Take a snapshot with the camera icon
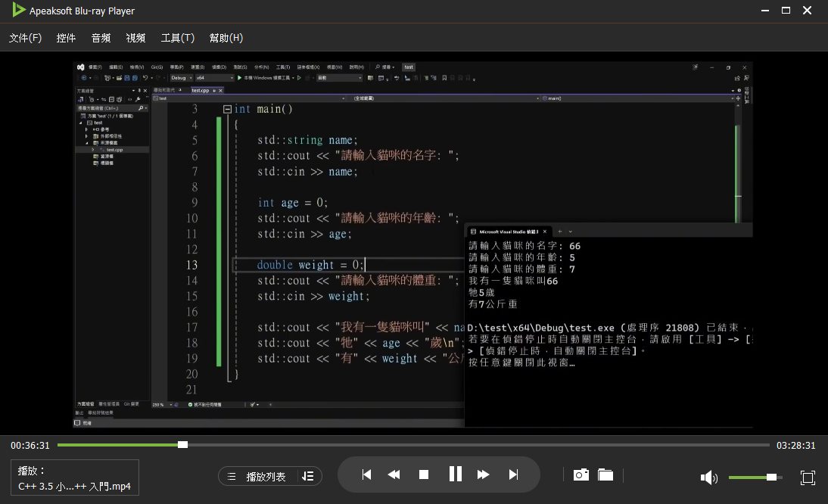828x504 pixels. pos(581,474)
